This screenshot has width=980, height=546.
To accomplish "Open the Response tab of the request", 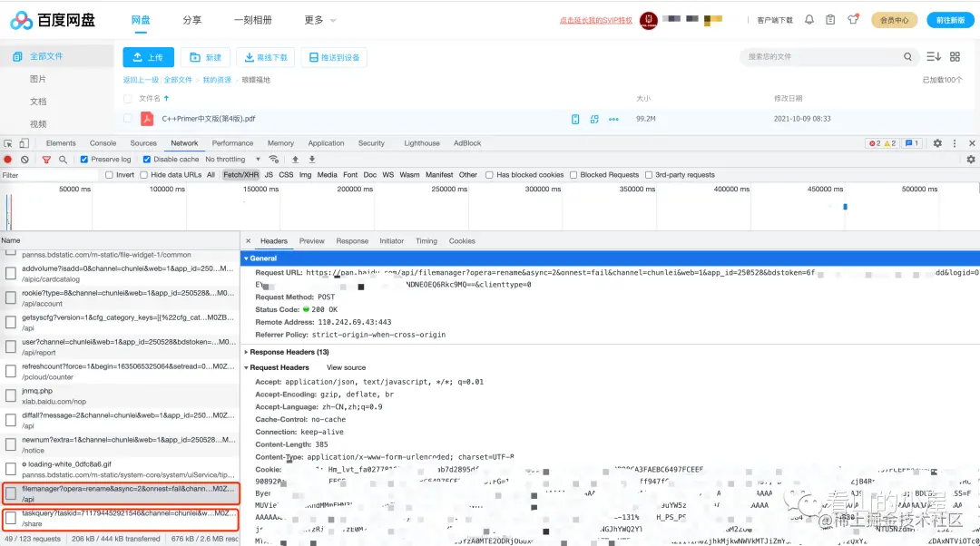I will (352, 240).
